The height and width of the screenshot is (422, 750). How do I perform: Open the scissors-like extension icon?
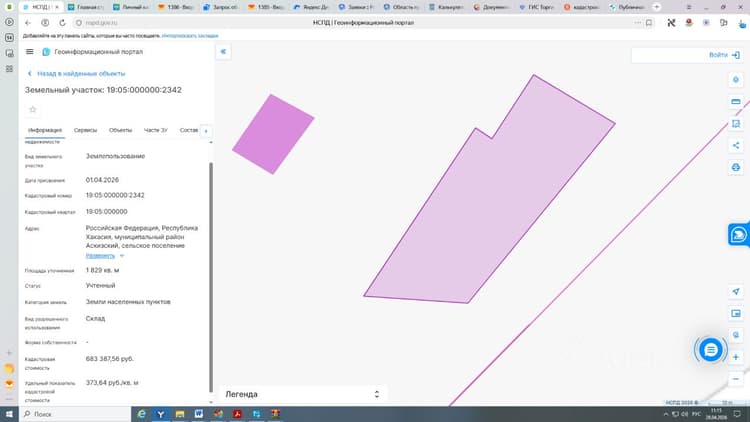672,22
